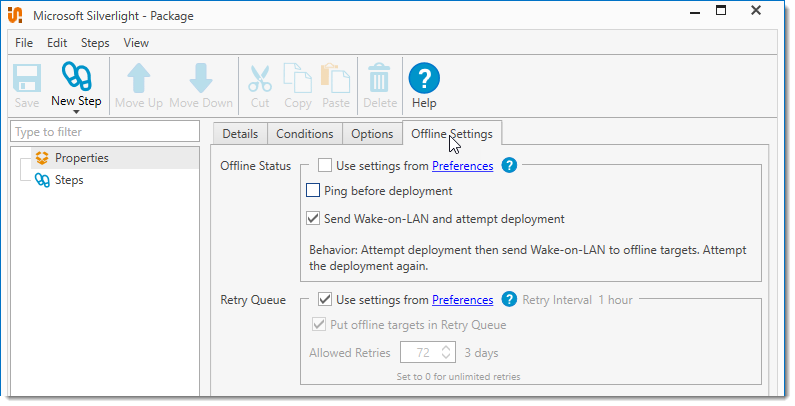This screenshot has width=795, height=406.
Task: Click the Allowed Retries spinner arrows
Action: (x=446, y=352)
